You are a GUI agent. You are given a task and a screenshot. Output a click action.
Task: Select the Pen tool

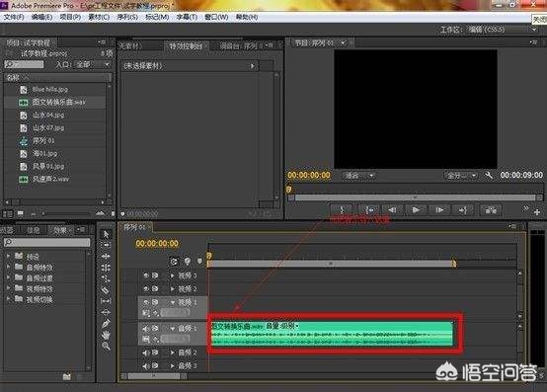(x=106, y=324)
